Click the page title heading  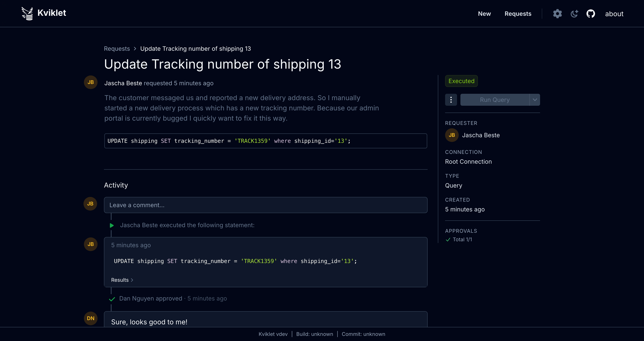223,64
